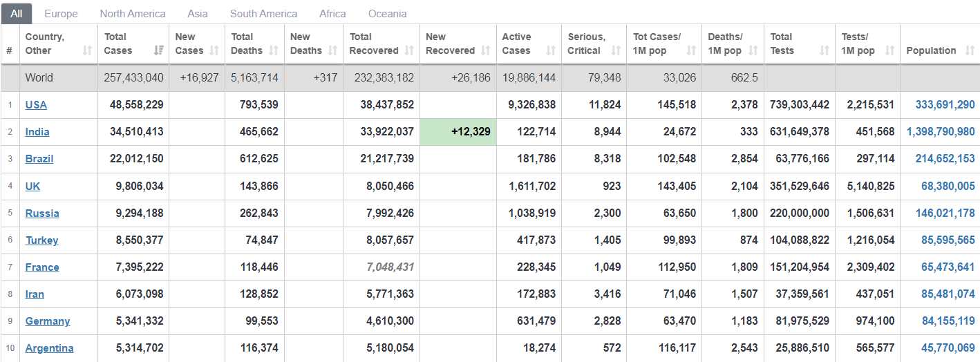The image size is (980, 362).
Task: Sort Country, Other column arrows
Action: click(87, 50)
